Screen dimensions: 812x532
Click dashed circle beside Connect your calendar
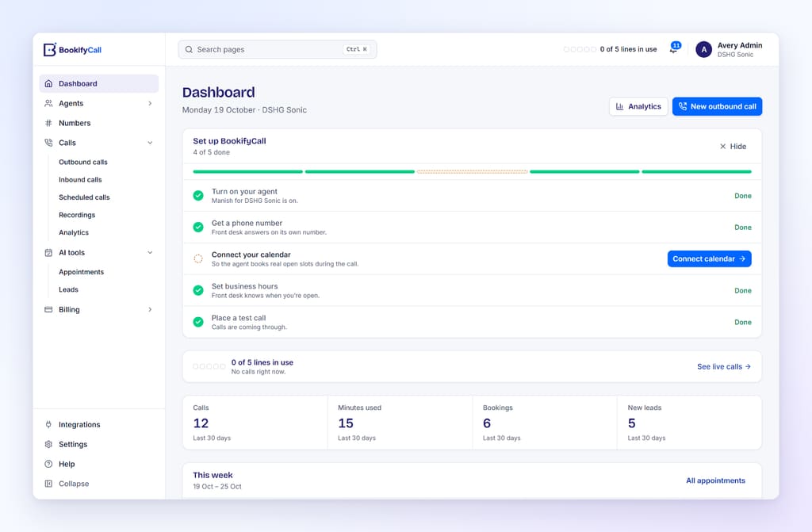click(x=198, y=258)
